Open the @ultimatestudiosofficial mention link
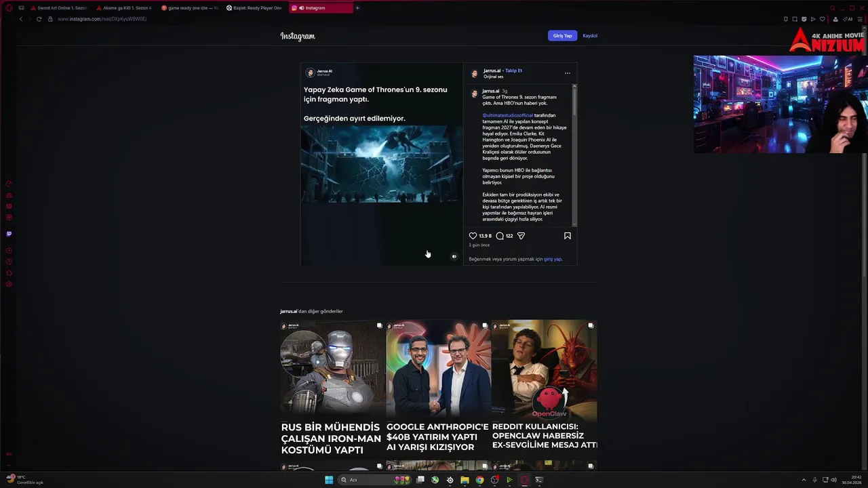 (x=507, y=115)
